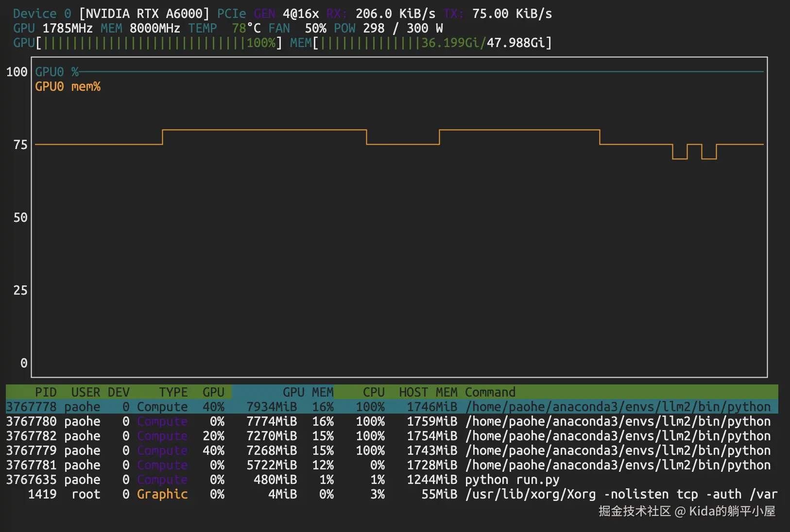790x532 pixels.
Task: Click the "Command" column header
Action: (490, 392)
